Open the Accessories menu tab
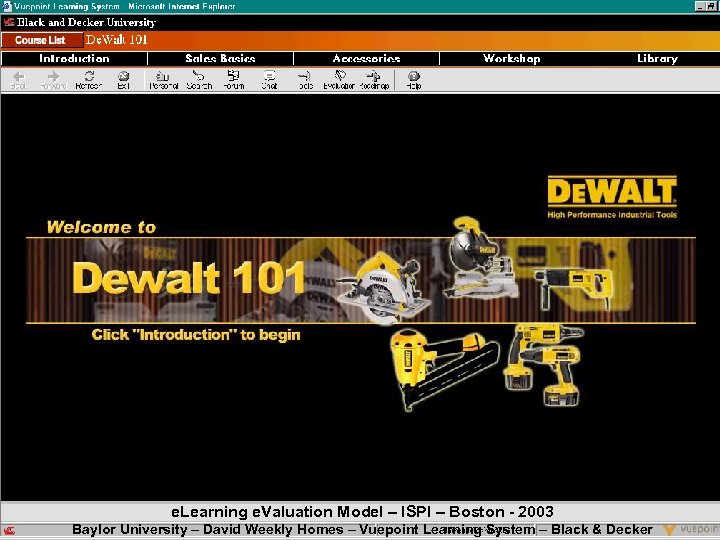This screenshot has height=540, width=720. click(366, 58)
